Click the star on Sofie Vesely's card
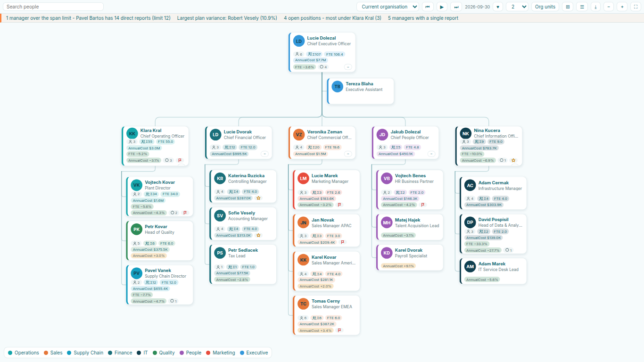The width and height of the screenshot is (644, 362). [x=258, y=235]
